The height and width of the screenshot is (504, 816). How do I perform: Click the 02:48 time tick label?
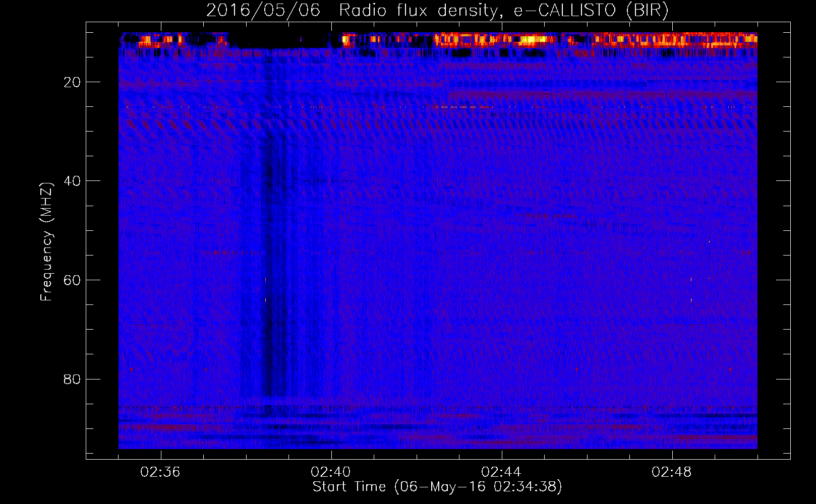point(672,472)
